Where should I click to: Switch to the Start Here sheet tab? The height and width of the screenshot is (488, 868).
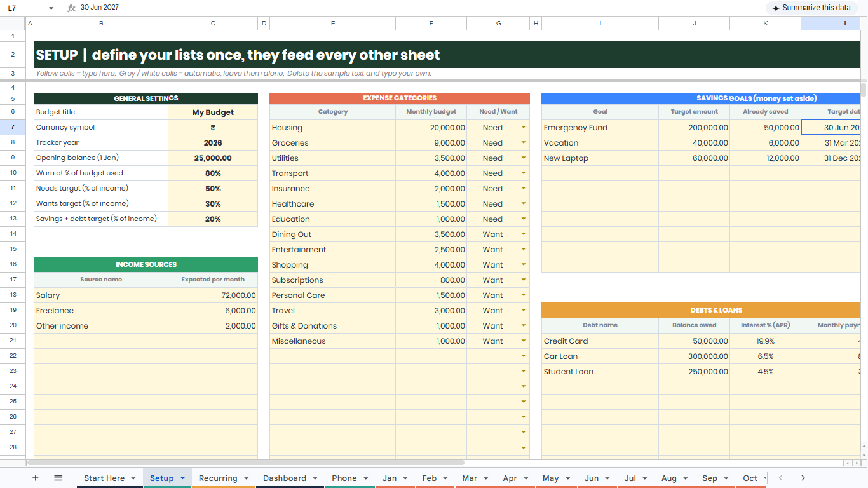coord(104,478)
